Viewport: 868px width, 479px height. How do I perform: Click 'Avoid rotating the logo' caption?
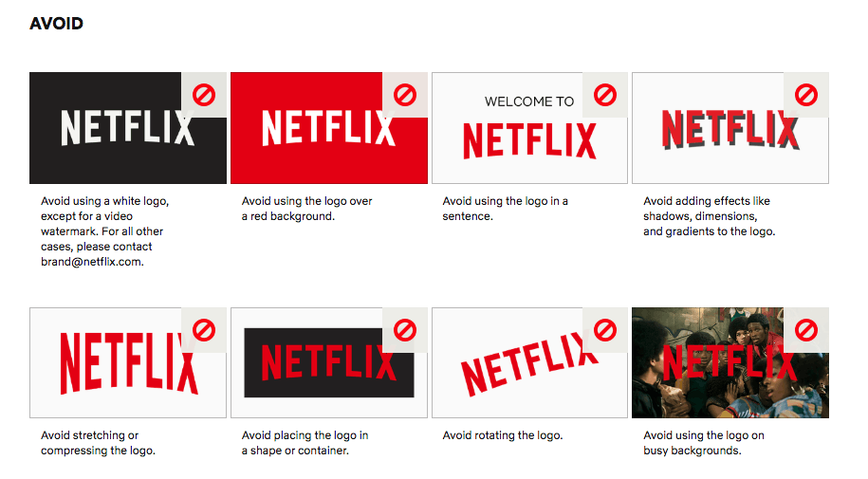(503, 435)
